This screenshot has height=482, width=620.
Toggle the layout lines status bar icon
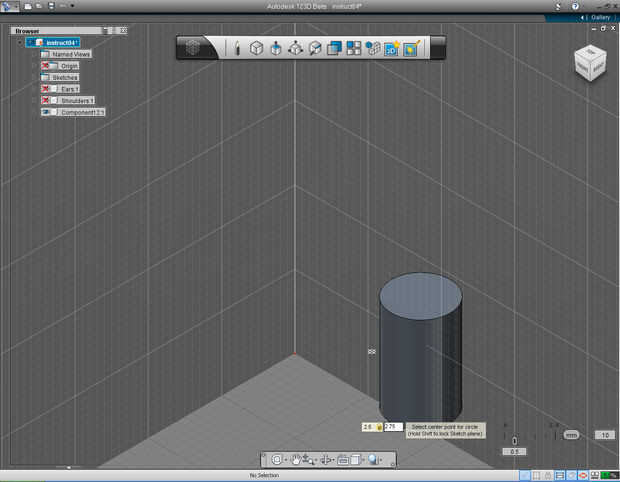560,475
